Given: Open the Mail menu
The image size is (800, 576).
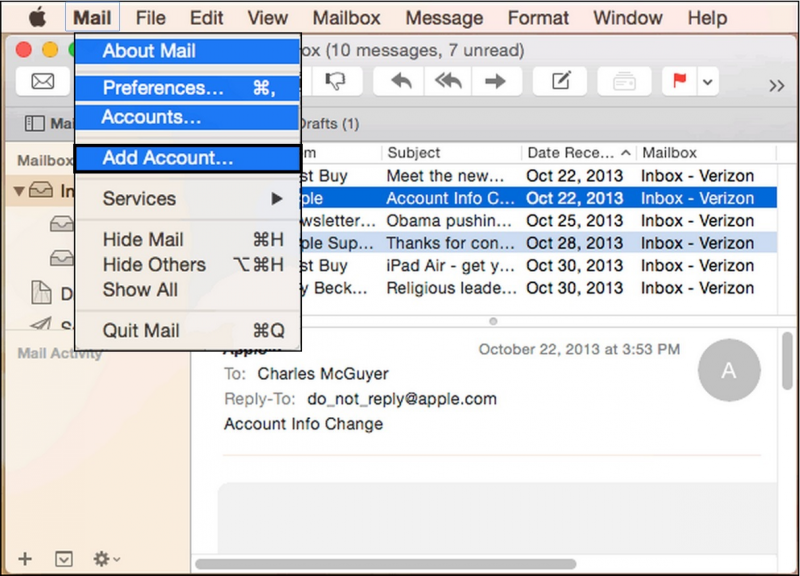Looking at the screenshot, I should 92,18.
